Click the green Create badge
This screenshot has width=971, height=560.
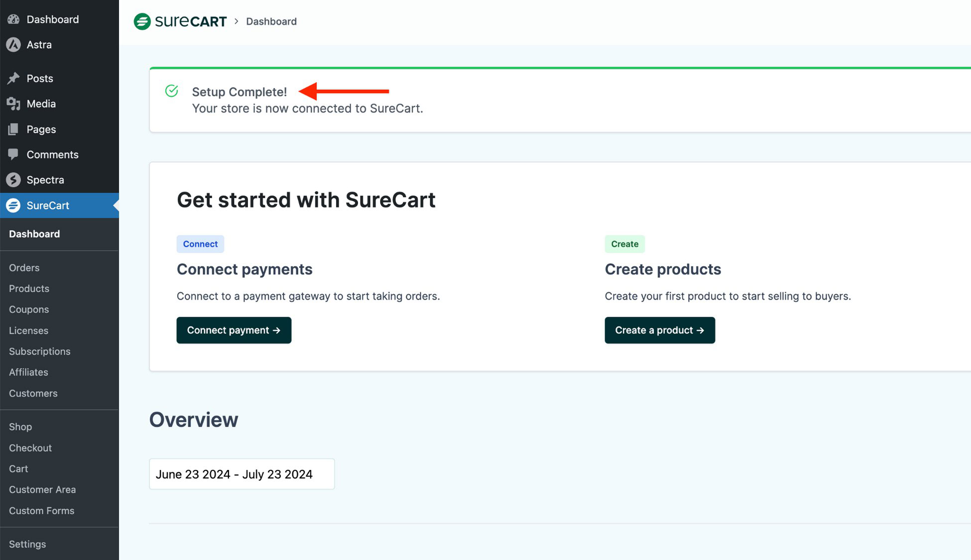pyautogui.click(x=624, y=244)
